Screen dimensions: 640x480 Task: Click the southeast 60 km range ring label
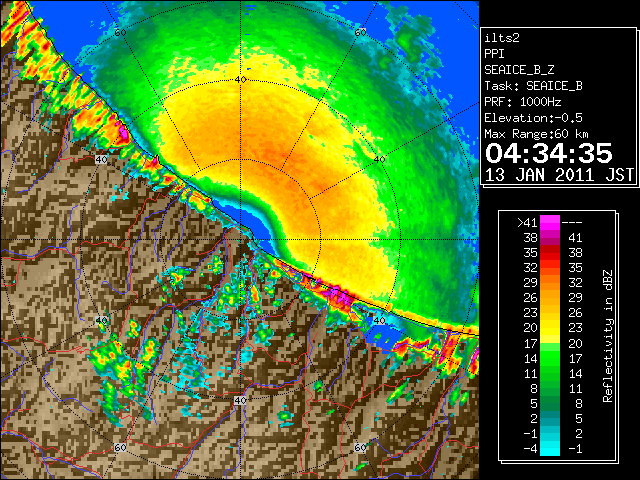360,448
